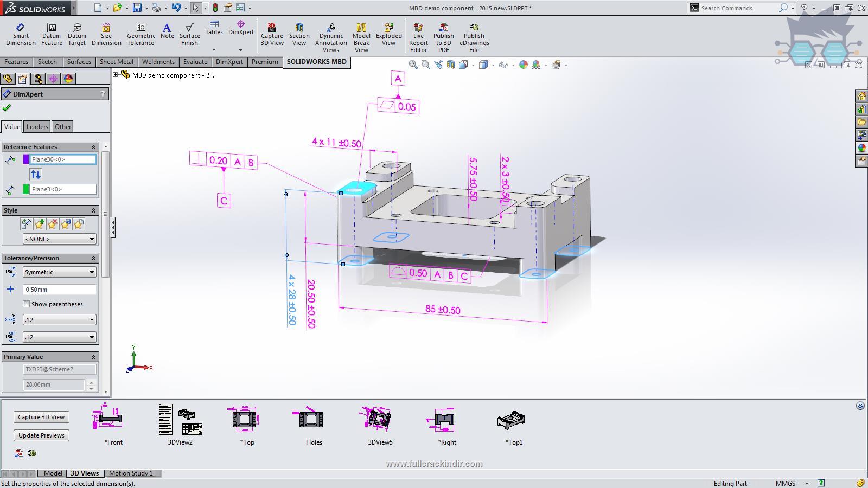Click Dynamic Annotation Views
The image size is (868, 488).
tap(331, 38)
